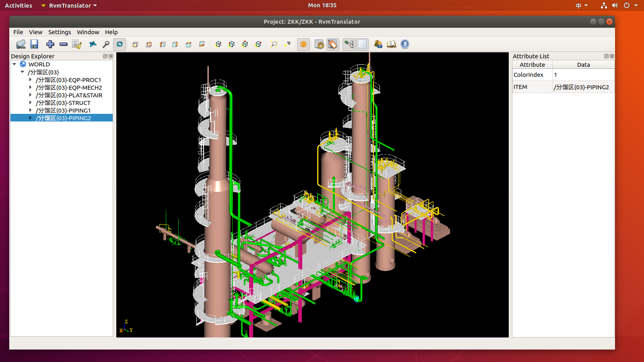Expand the /分馏区(03)-STRUCT tree node

point(30,103)
